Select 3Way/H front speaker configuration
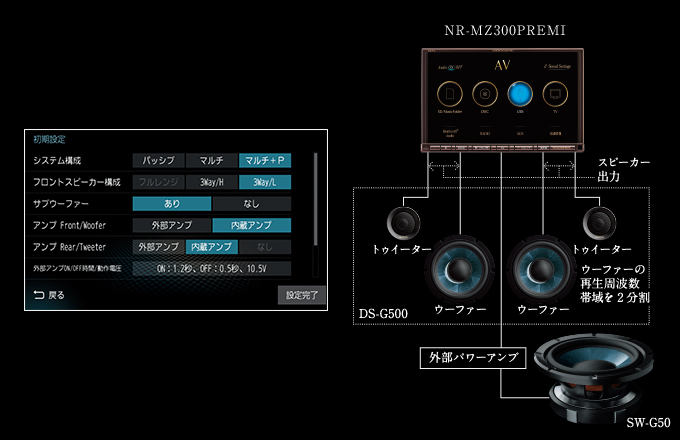 tap(211, 182)
